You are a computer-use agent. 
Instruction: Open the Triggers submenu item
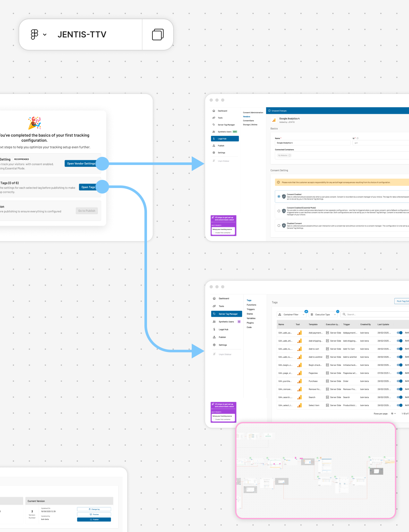[251, 309]
